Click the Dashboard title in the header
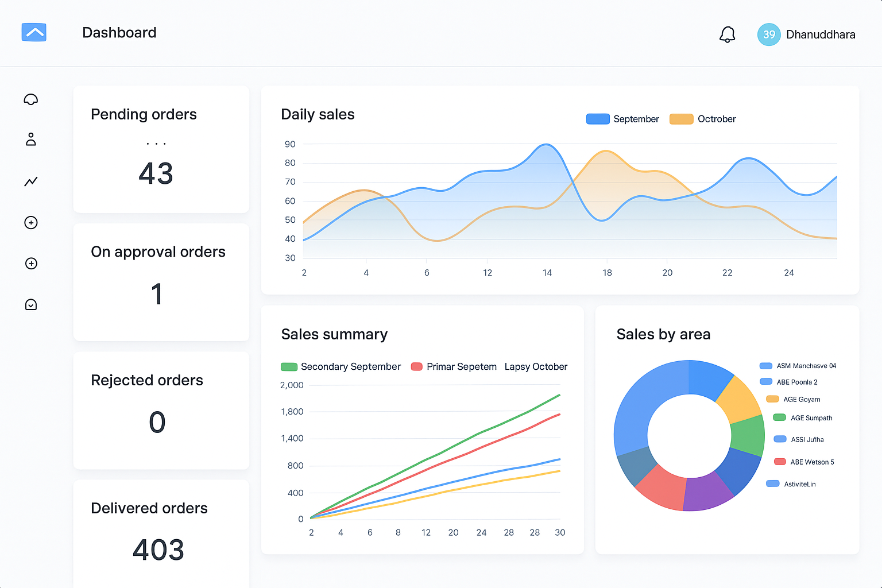 pos(119,33)
